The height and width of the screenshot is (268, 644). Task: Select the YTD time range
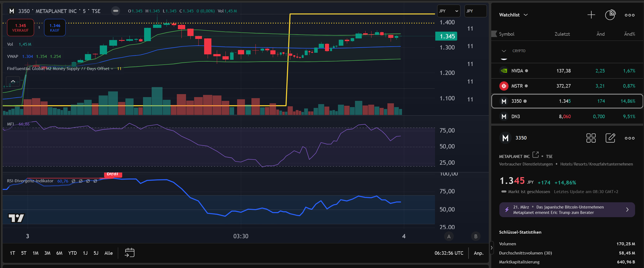point(72,253)
